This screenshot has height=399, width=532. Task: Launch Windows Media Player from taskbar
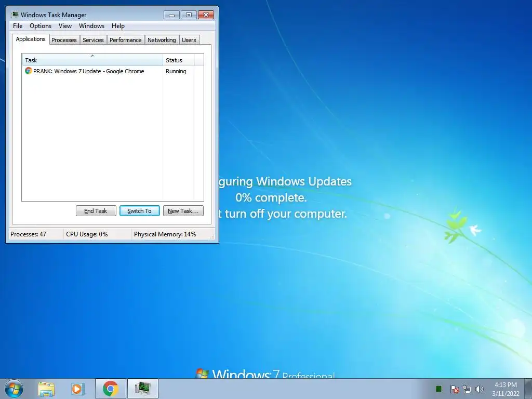[78, 389]
